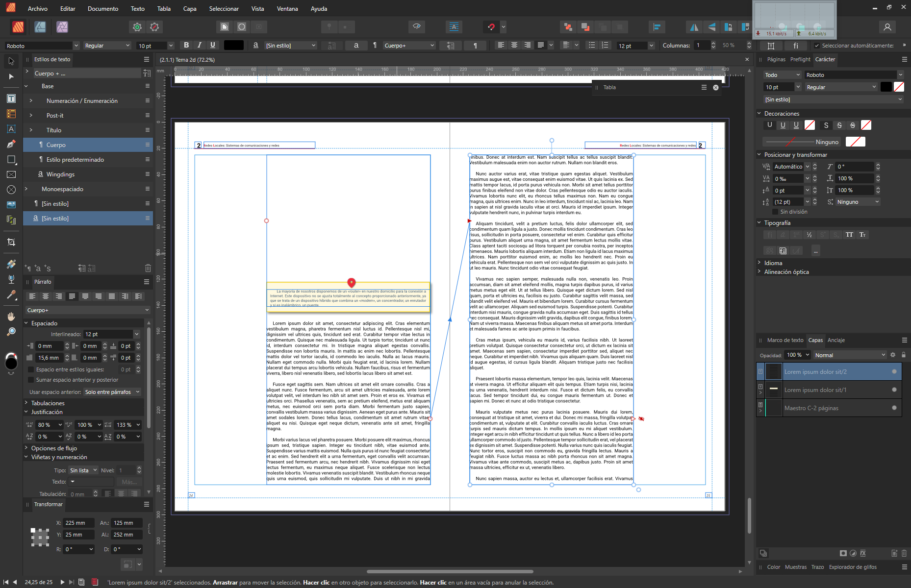Hide the Maestro C-2 páginas layer

tap(894, 408)
